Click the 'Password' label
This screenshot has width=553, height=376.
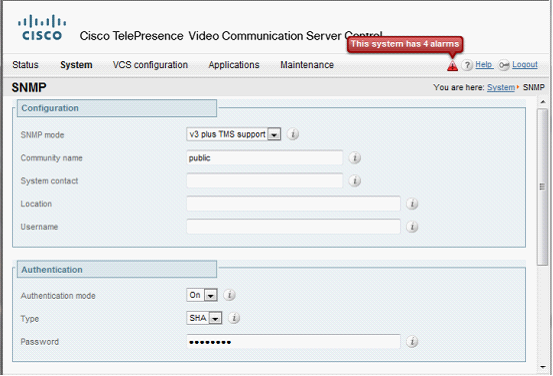tap(40, 342)
